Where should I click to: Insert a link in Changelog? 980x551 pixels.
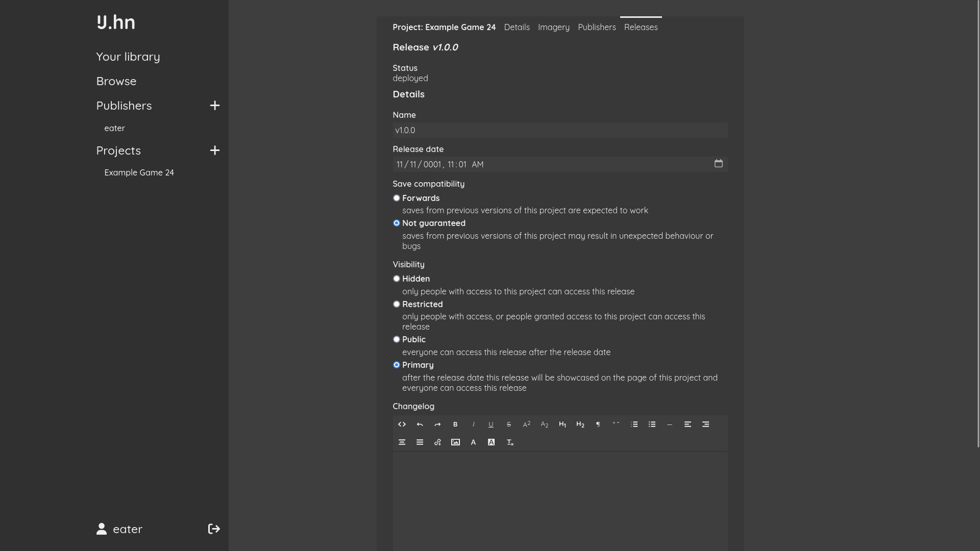click(437, 442)
